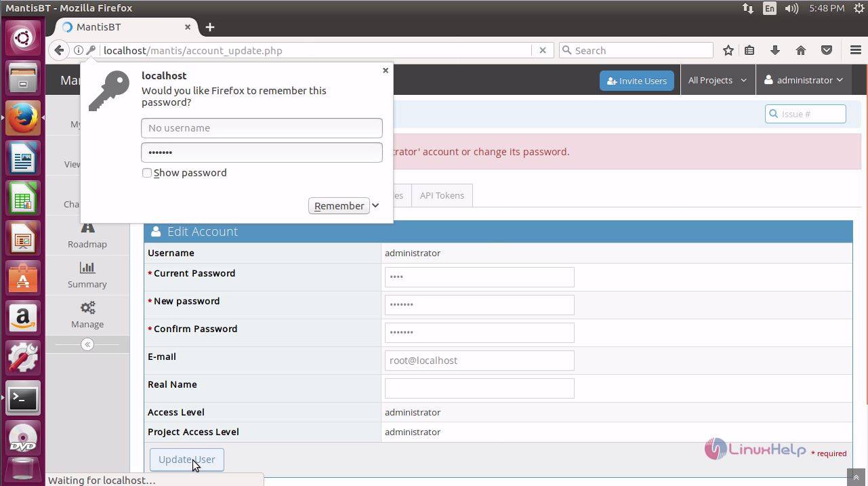Click the E-mail field
The width and height of the screenshot is (868, 486).
[x=479, y=360]
